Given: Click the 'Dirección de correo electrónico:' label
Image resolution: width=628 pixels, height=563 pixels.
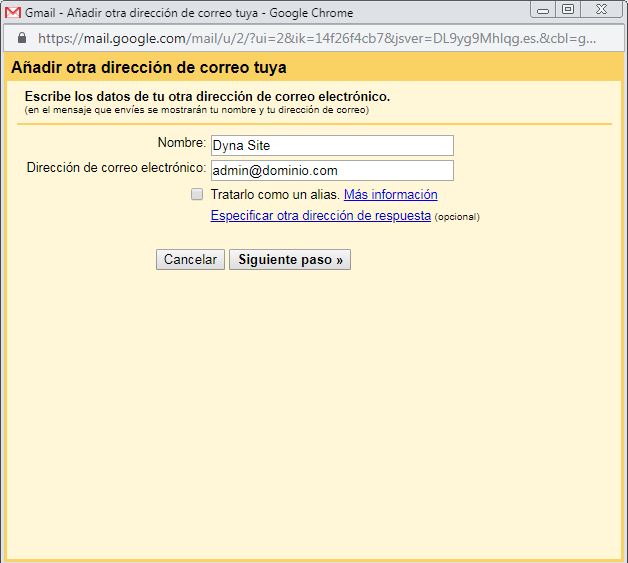Looking at the screenshot, I should 116,168.
